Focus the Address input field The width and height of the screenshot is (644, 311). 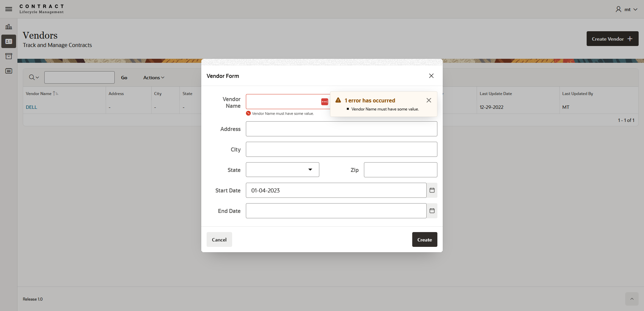[341, 129]
